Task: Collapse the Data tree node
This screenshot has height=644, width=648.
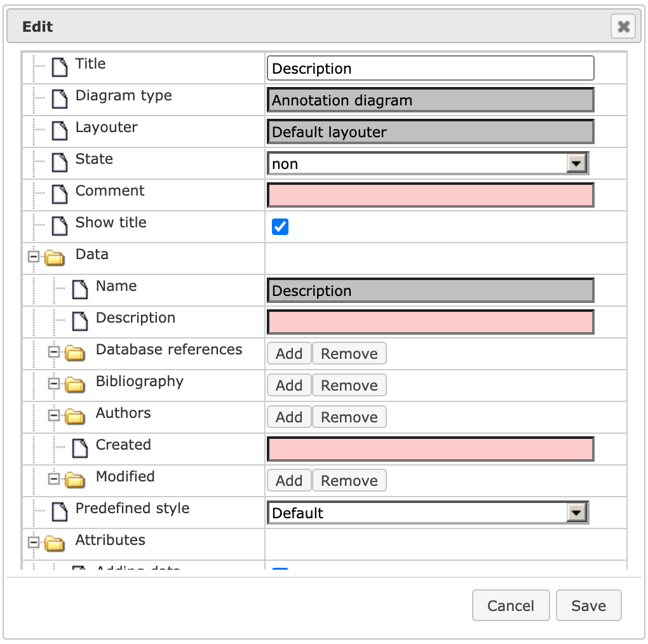Action: (x=34, y=257)
